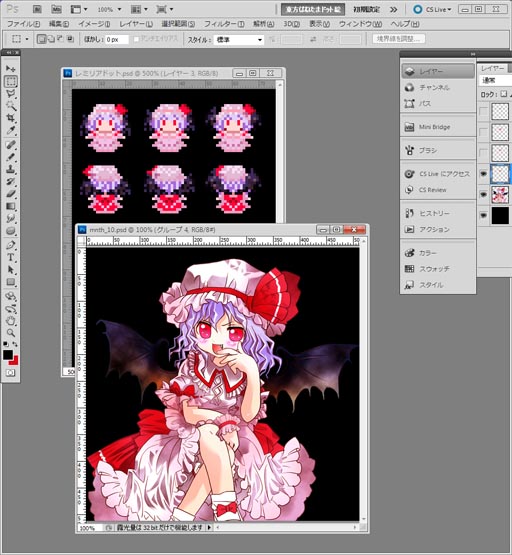
Task: Click the Add to selection mode icon
Action: pos(51,39)
